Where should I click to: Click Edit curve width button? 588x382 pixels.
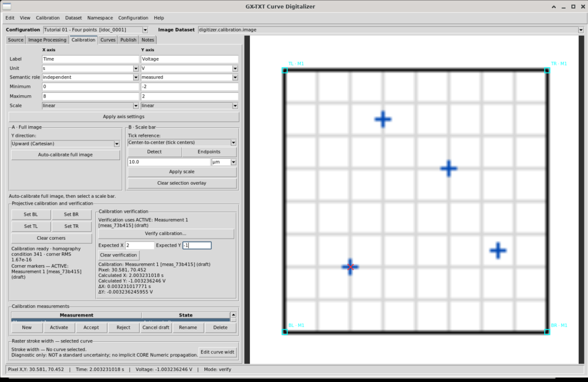(218, 352)
